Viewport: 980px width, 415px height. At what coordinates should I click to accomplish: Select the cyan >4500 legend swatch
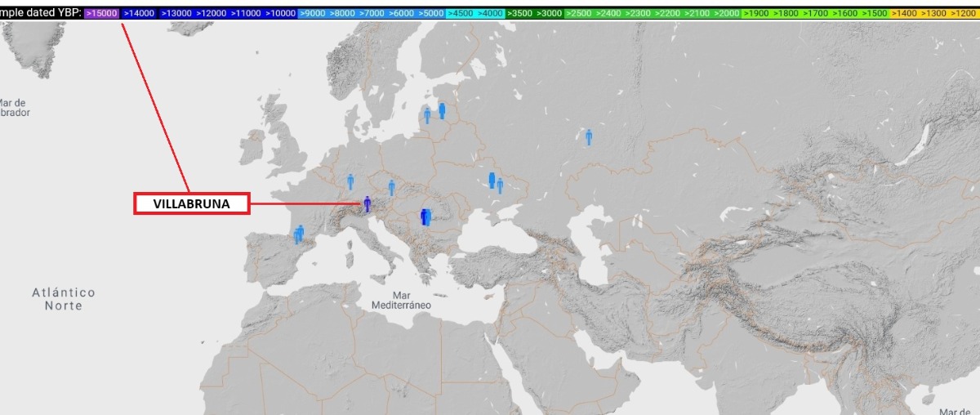461,14
